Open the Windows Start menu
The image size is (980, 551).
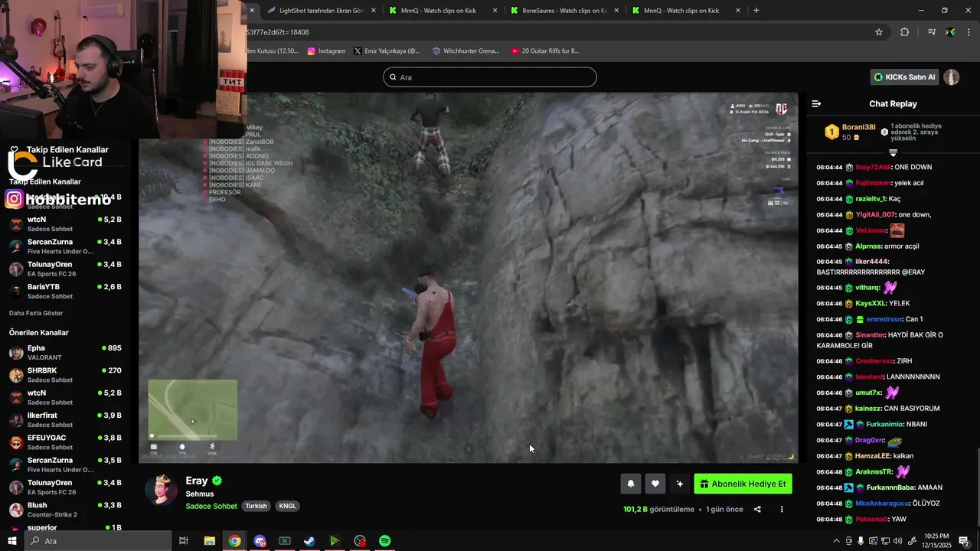pos(12,541)
